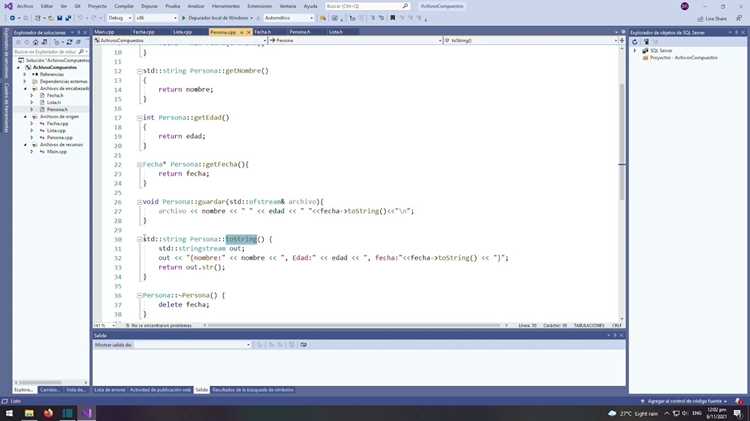The width and height of the screenshot is (750, 421).
Task: Switch to the Lista de errores tab
Action: [110, 390]
